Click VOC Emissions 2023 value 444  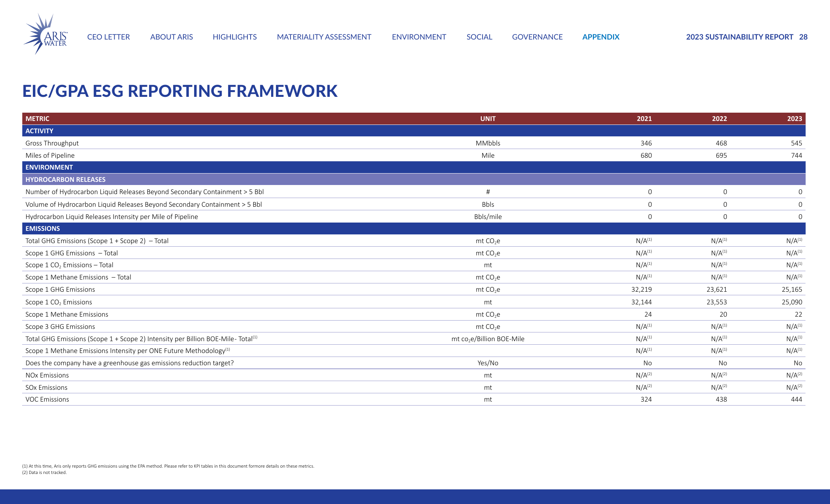tap(796, 399)
